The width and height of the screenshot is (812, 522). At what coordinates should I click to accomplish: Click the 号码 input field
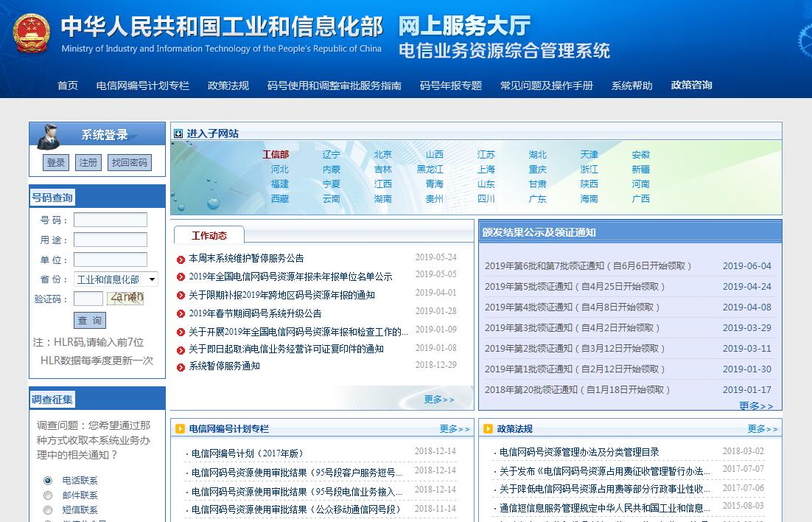(111, 220)
